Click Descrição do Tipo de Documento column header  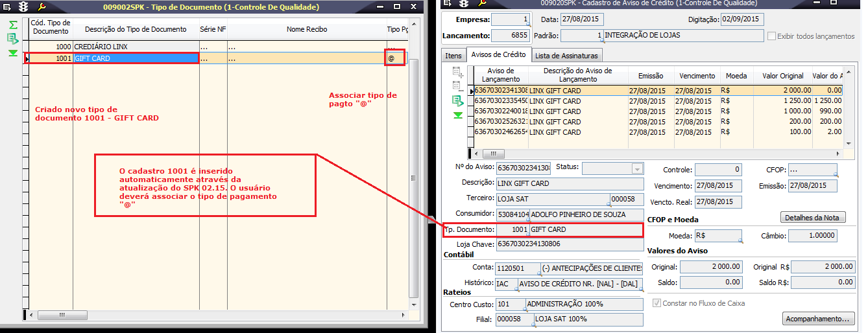pos(136,29)
